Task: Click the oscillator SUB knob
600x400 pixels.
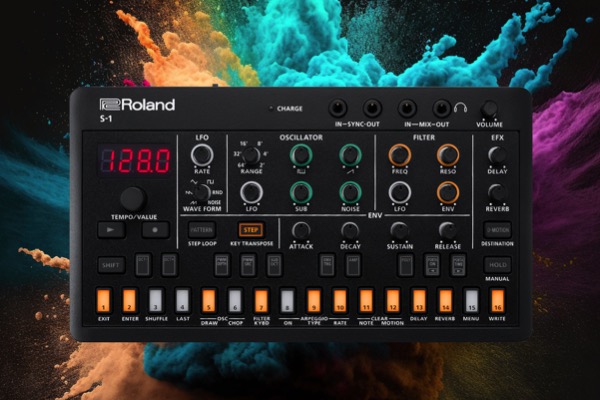Action: pos(301,192)
